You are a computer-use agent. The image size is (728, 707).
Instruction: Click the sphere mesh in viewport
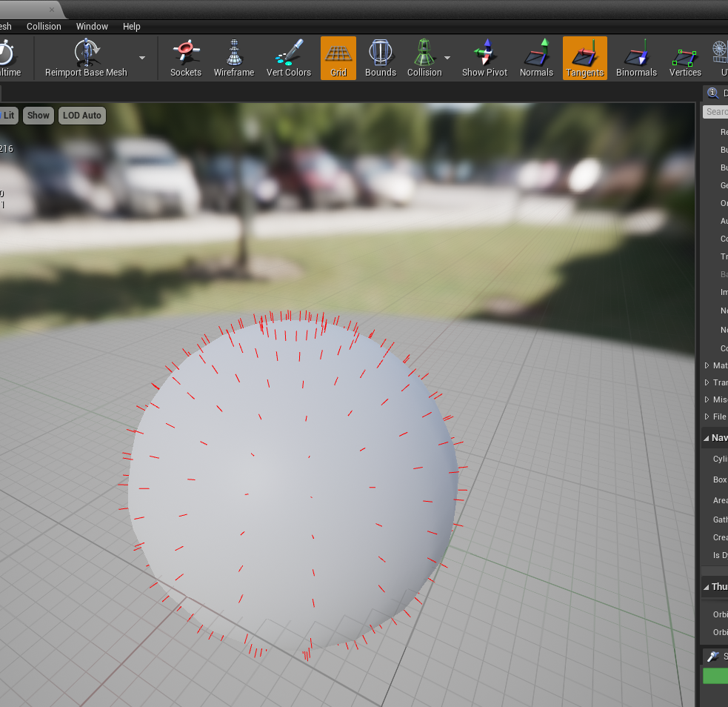tap(293, 483)
